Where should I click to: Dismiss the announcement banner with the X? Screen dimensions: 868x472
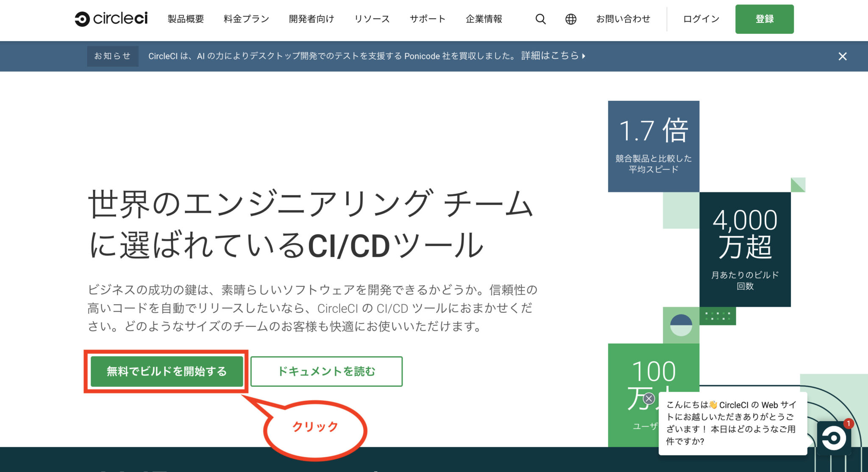(843, 56)
